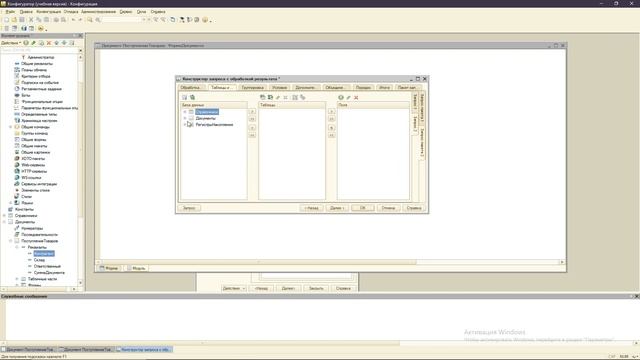Click the second icon above the database tree
This screenshot has width=640, height=360.
[x=192, y=98]
